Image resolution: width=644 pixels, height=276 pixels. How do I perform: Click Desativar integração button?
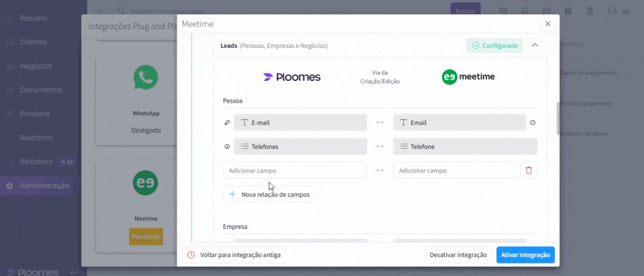458,255
